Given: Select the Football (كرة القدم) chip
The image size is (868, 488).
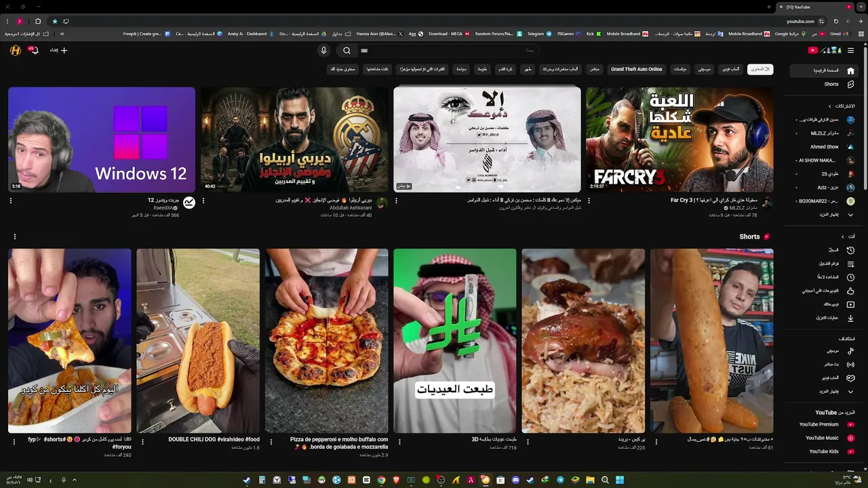Looking at the screenshot, I should click(505, 69).
